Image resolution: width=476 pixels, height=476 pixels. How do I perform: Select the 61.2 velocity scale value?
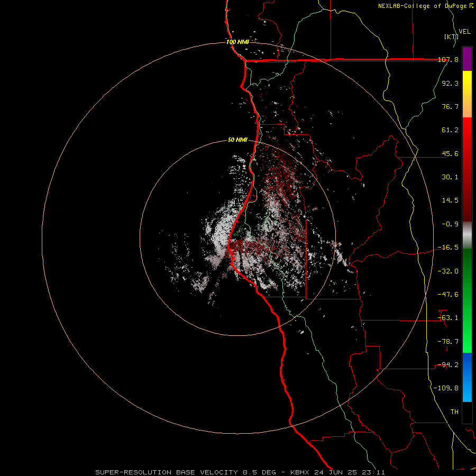point(450,130)
